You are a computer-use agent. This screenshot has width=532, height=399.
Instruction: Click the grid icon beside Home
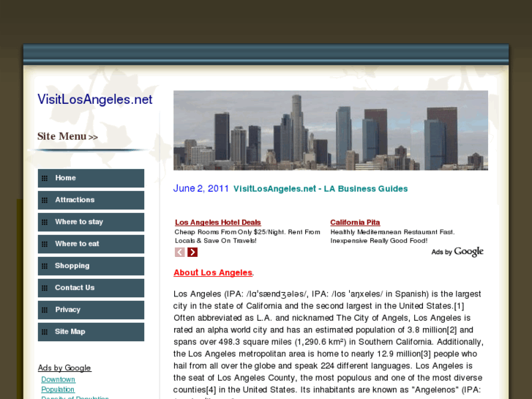click(x=45, y=179)
